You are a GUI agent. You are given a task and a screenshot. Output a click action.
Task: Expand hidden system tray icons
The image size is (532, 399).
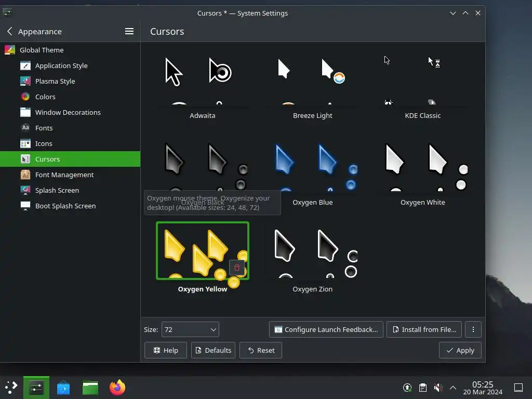tap(453, 388)
